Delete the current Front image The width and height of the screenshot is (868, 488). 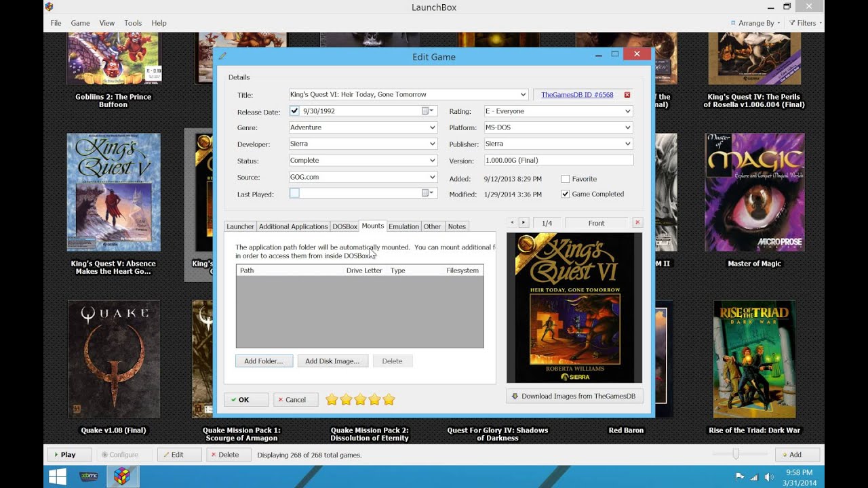pos(637,223)
